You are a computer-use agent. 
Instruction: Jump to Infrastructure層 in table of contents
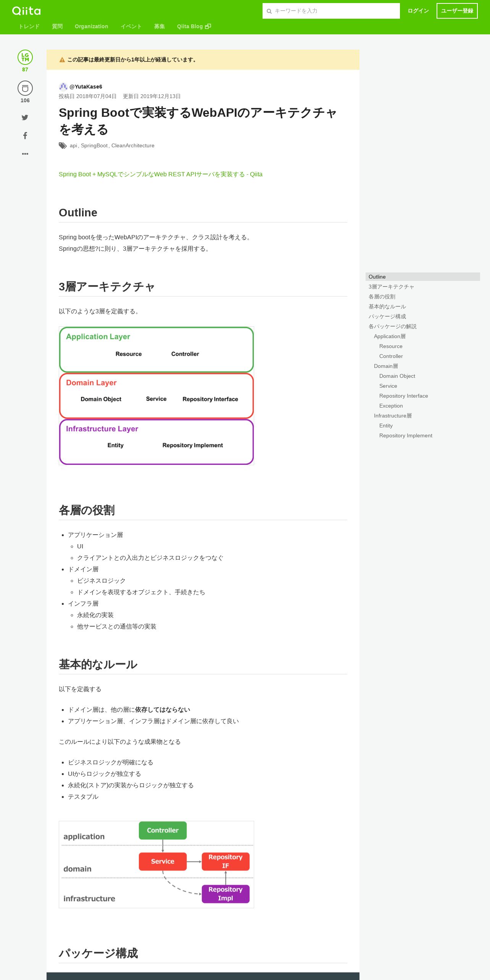point(393,416)
